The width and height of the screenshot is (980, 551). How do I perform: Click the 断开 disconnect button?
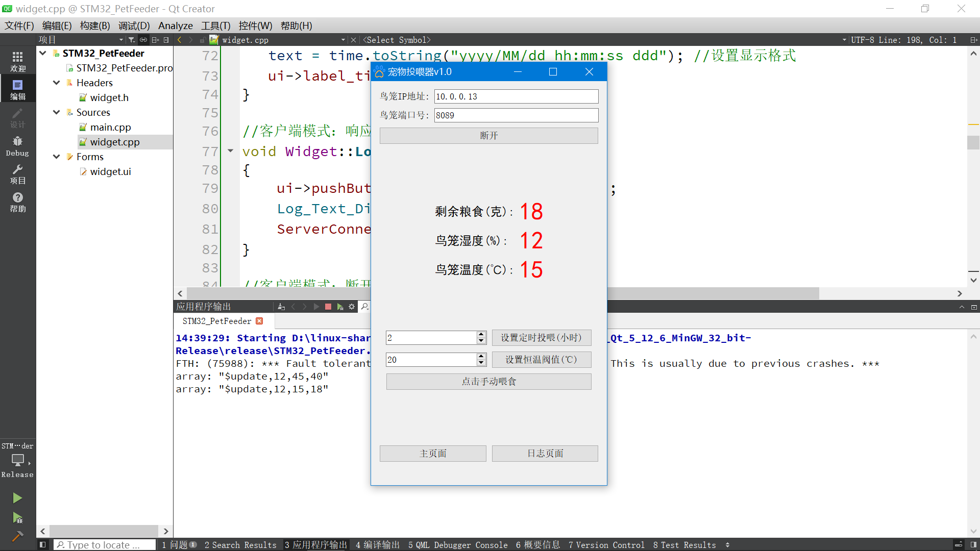[x=488, y=136]
